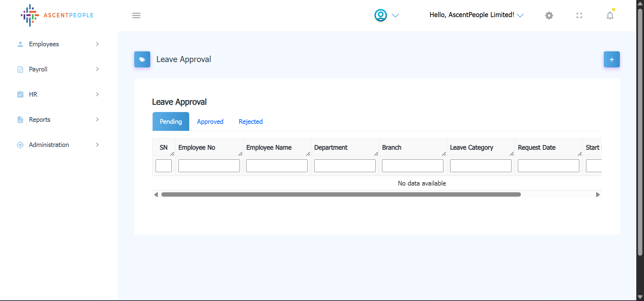644x301 pixels.
Task: Click the table's horizontal scrollbar thumb
Action: coord(341,195)
